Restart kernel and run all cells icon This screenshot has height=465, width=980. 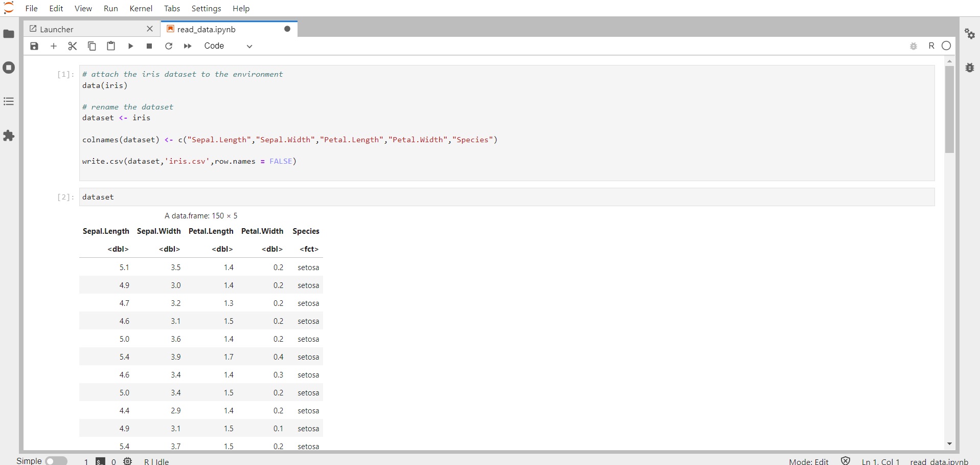(188, 46)
